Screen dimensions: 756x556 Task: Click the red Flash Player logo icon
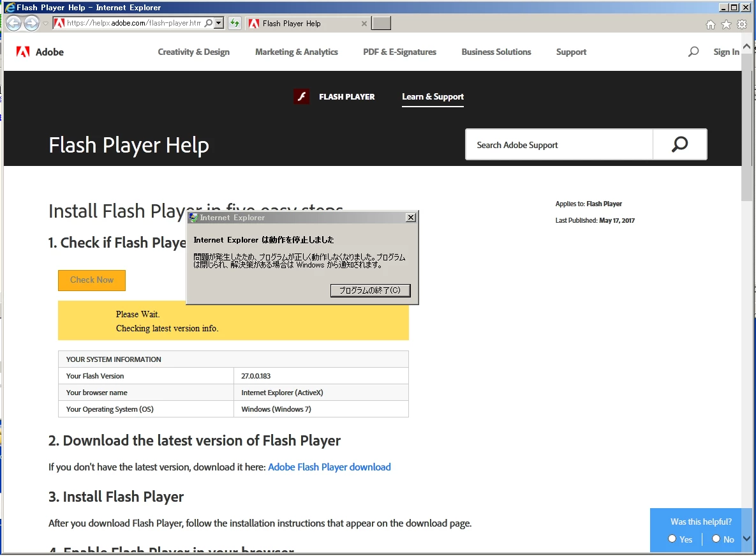tap(301, 96)
